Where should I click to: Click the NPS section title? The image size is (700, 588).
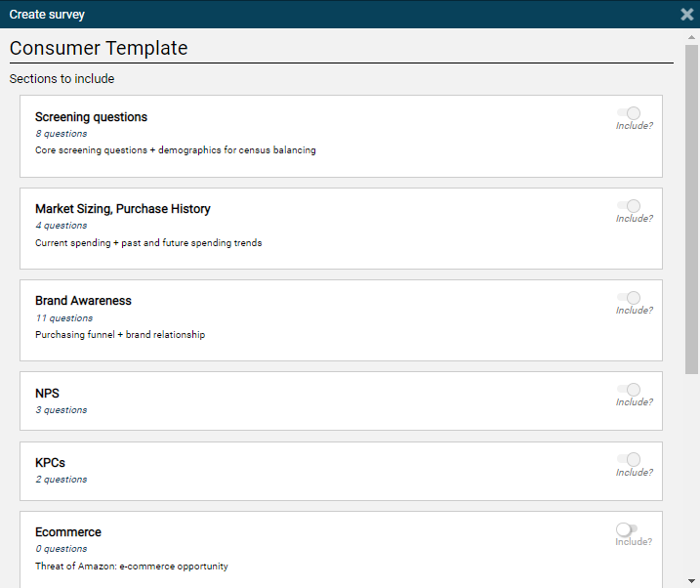click(47, 394)
